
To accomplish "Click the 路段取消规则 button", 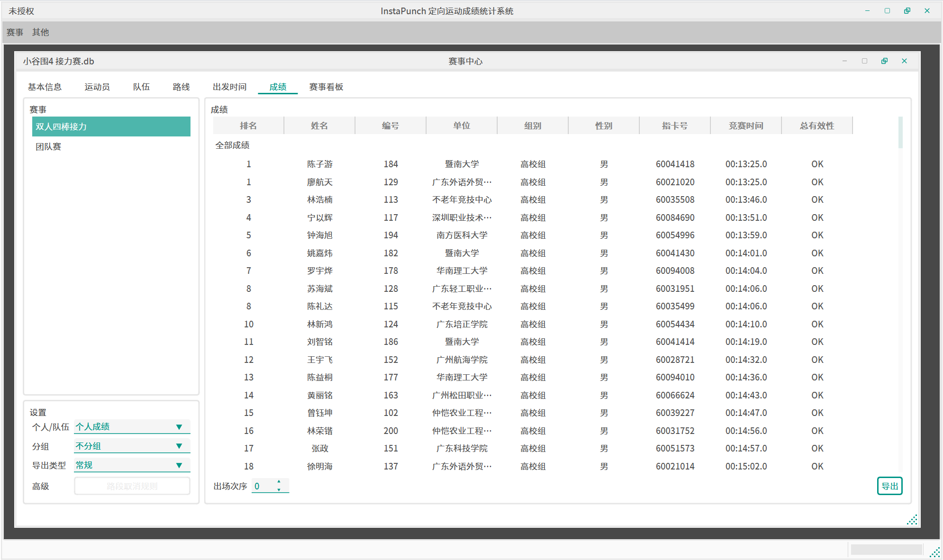I will 132,486.
